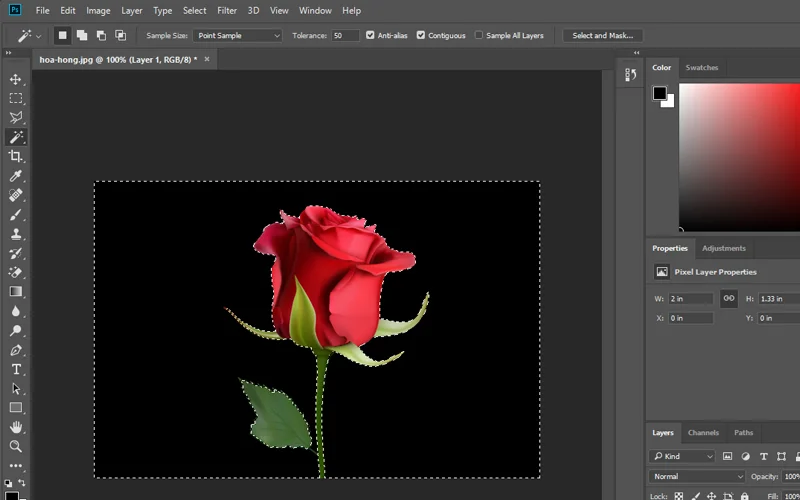Select the Eyedropper tool
800x500 pixels.
[16, 176]
